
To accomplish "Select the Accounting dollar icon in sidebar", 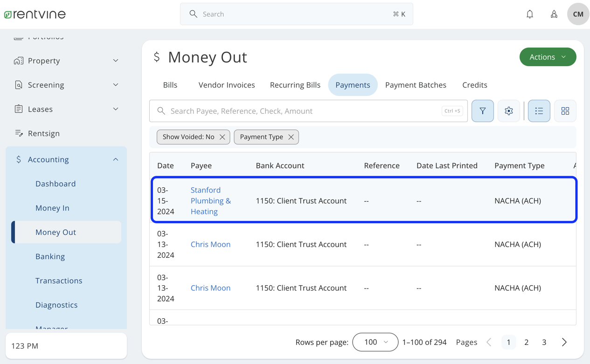I will (19, 159).
